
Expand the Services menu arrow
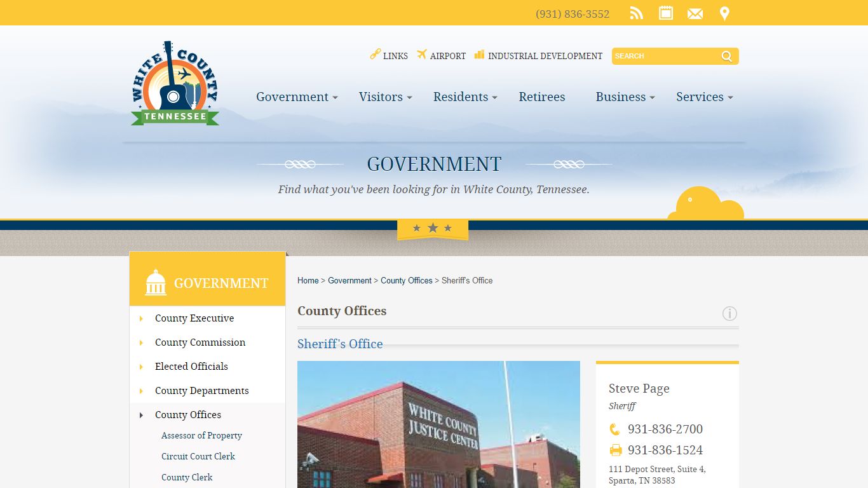coord(731,98)
